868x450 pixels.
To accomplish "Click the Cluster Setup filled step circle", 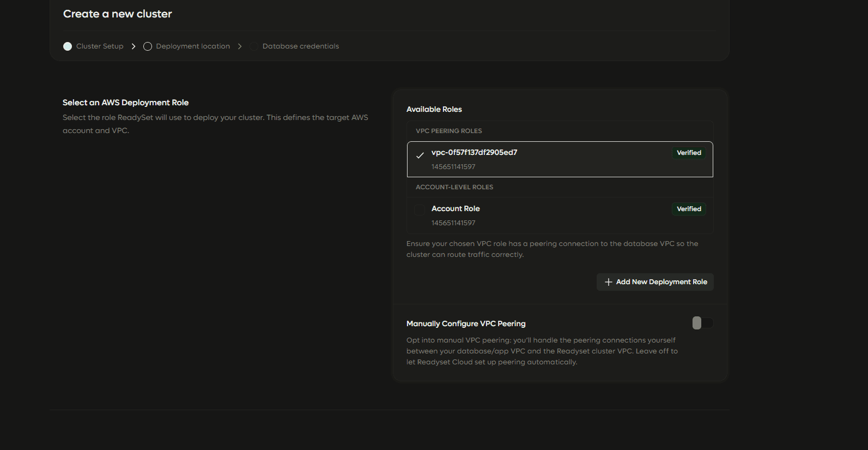I will (68, 46).
